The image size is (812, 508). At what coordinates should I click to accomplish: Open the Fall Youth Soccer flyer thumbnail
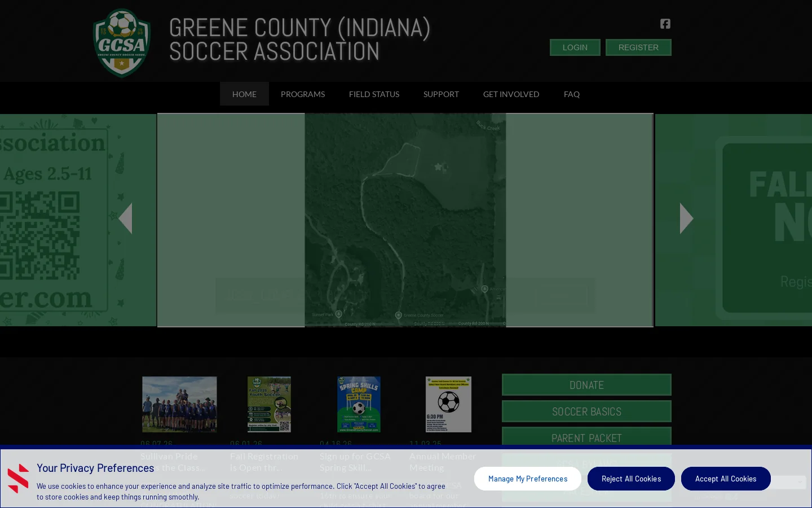[x=269, y=404]
